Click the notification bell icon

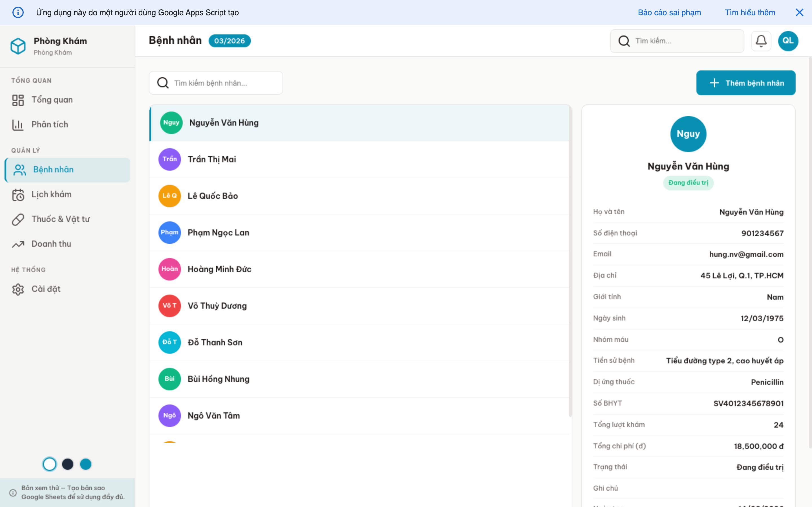click(761, 41)
